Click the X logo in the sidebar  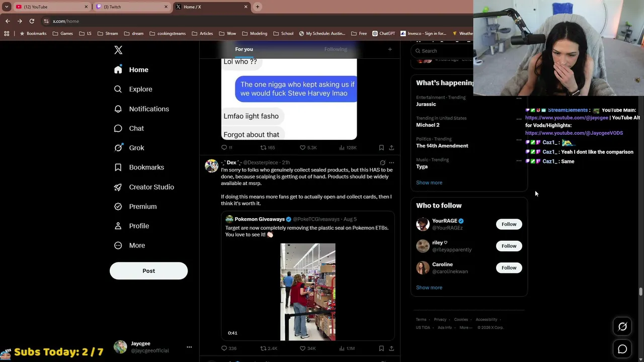[118, 50]
